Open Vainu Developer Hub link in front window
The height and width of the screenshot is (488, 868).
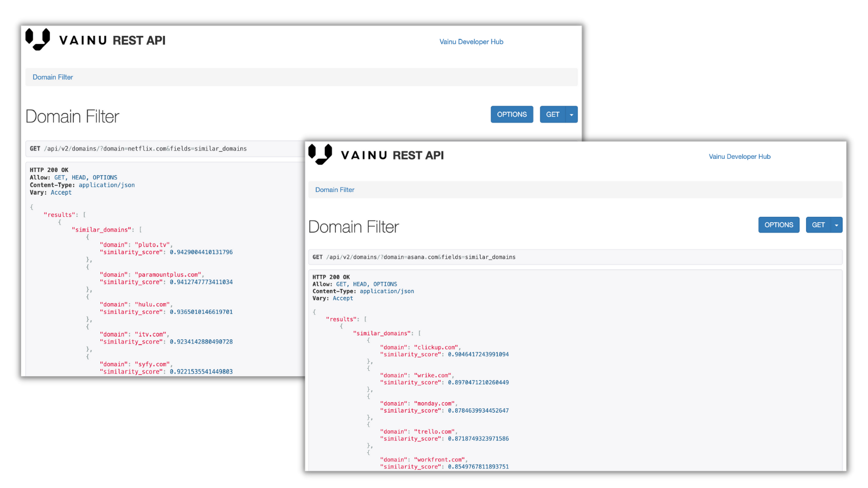739,157
